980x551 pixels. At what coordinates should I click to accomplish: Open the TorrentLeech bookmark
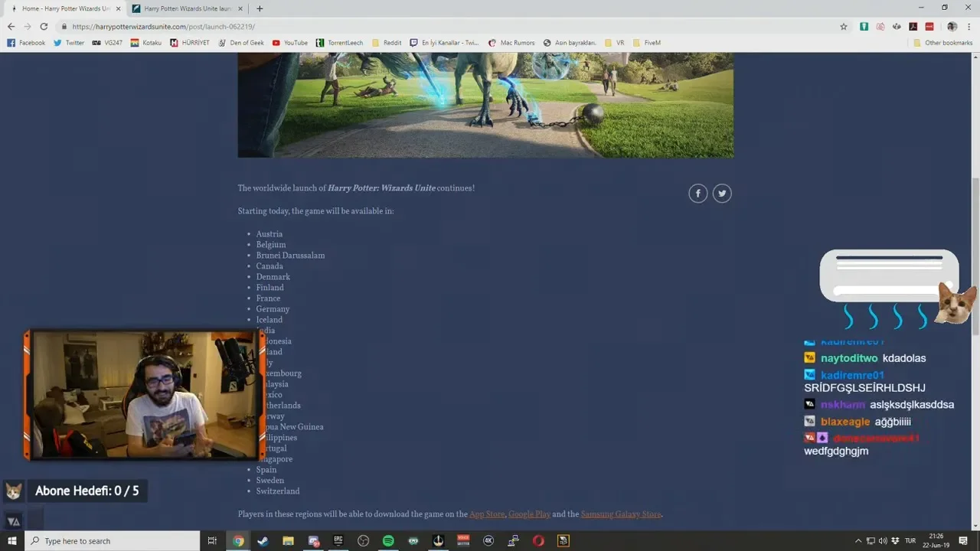tap(339, 43)
